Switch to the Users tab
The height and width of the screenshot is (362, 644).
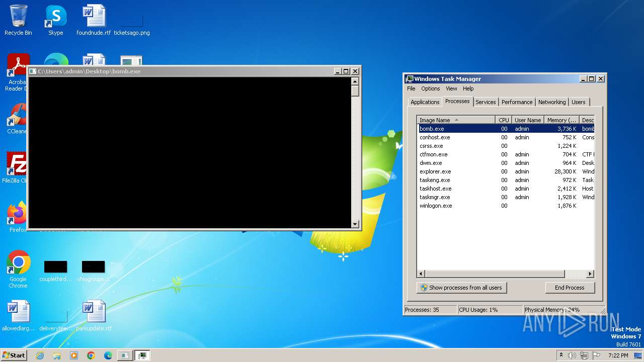[578, 102]
